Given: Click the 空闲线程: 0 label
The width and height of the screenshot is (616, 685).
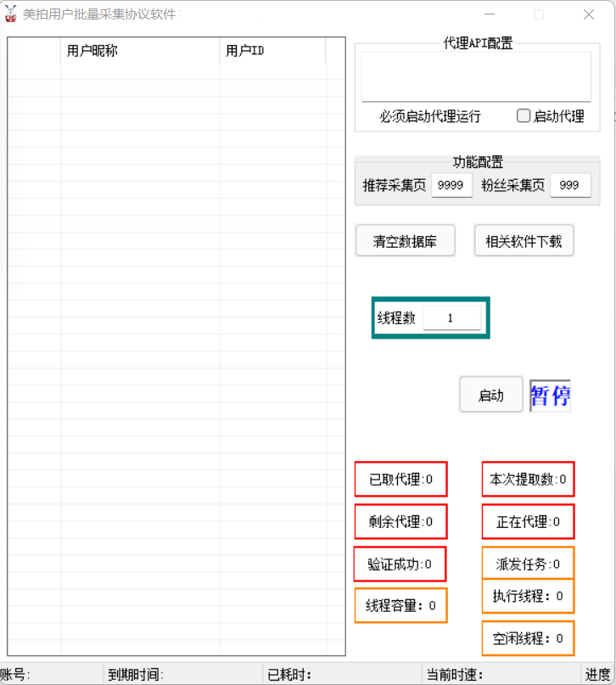Looking at the screenshot, I should pos(529,638).
